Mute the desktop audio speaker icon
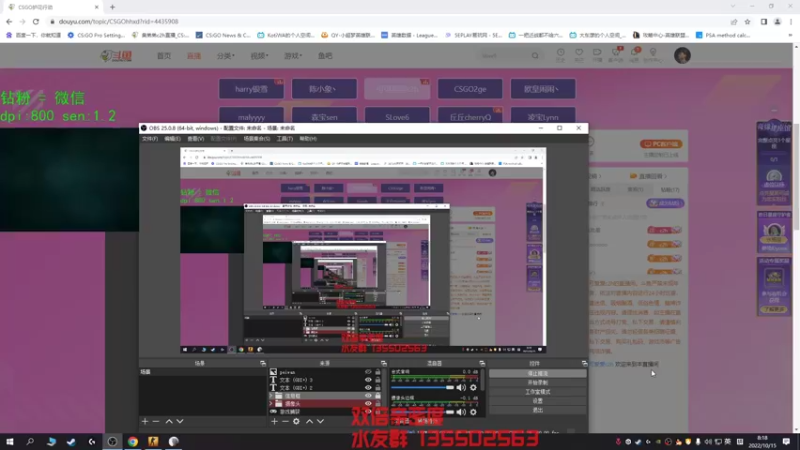This screenshot has height=450, width=800. [x=461, y=388]
